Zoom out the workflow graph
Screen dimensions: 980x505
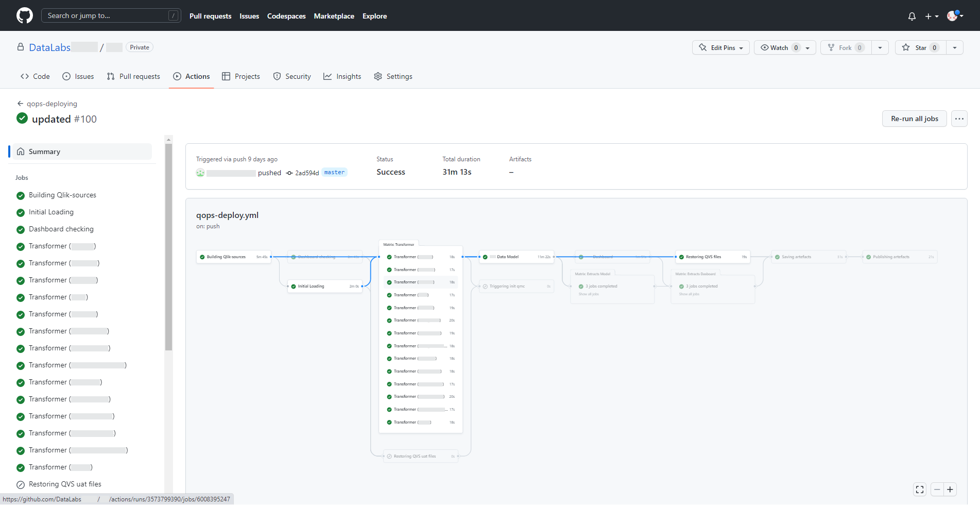pos(937,490)
